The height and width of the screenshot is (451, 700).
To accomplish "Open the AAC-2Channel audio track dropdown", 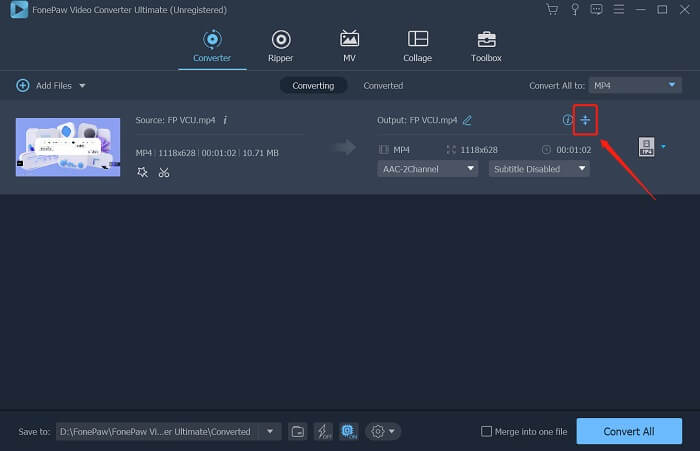I will [428, 169].
